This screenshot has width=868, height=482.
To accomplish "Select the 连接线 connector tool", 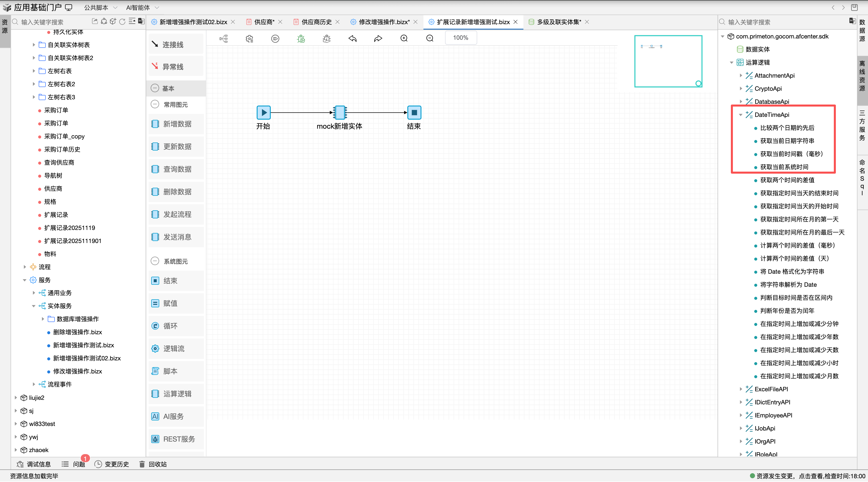I will coord(176,44).
